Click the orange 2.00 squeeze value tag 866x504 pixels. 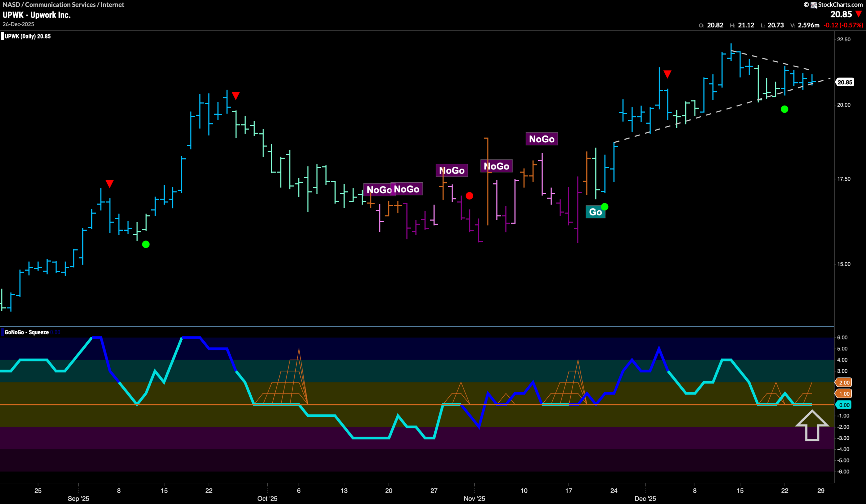[x=844, y=382]
